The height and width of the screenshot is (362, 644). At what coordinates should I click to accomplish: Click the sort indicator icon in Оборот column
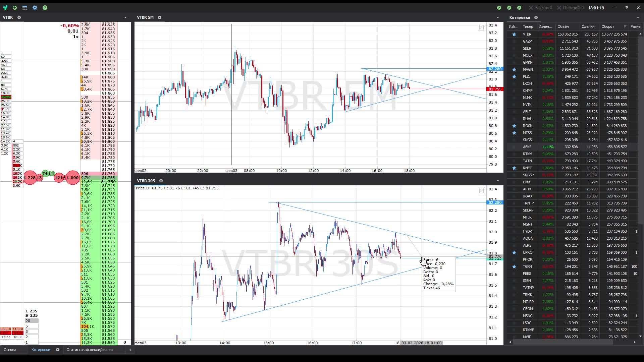click(x=625, y=26)
